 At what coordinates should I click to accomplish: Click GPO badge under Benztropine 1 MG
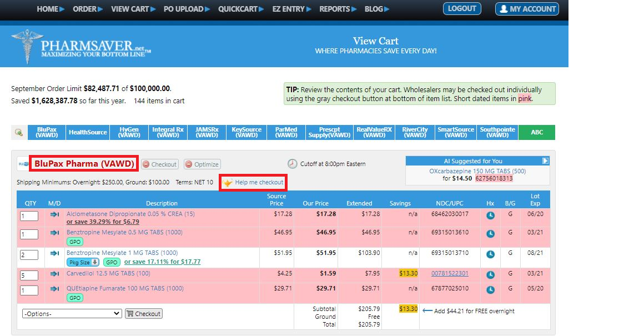click(x=111, y=263)
